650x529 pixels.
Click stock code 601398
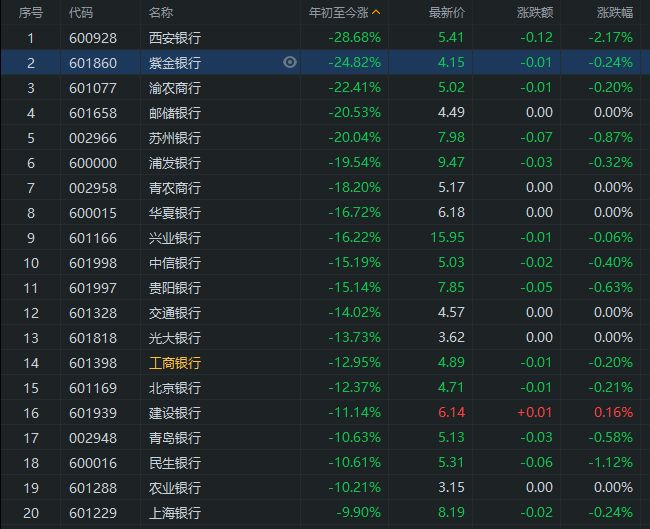(93, 363)
